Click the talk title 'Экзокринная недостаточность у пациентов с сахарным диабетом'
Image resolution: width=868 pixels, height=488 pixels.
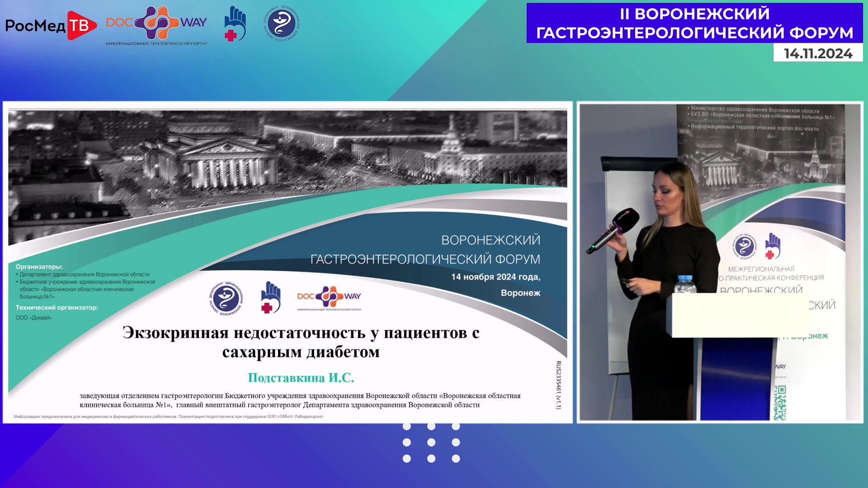[x=301, y=342]
